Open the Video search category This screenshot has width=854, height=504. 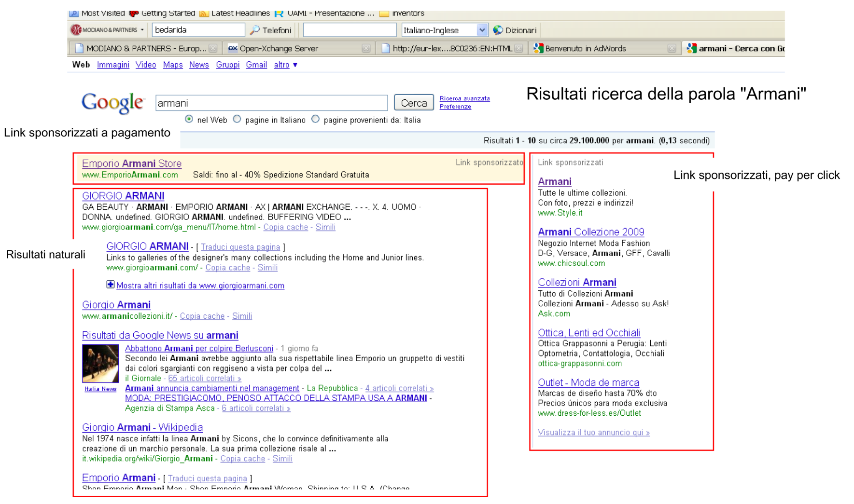click(x=146, y=65)
